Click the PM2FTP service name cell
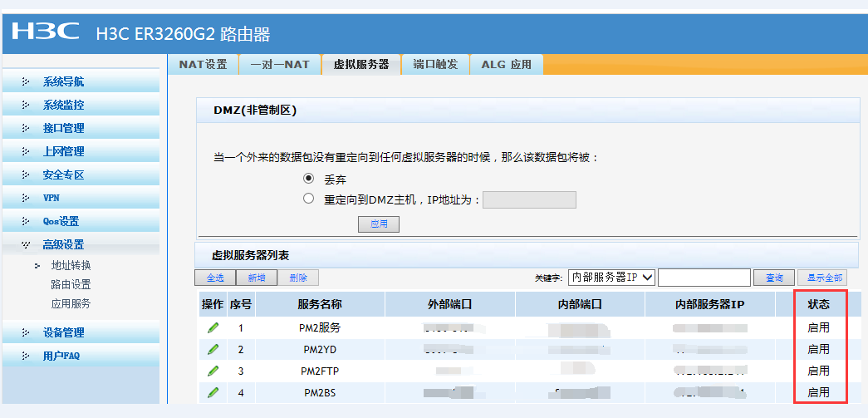868x418 pixels. click(x=320, y=371)
